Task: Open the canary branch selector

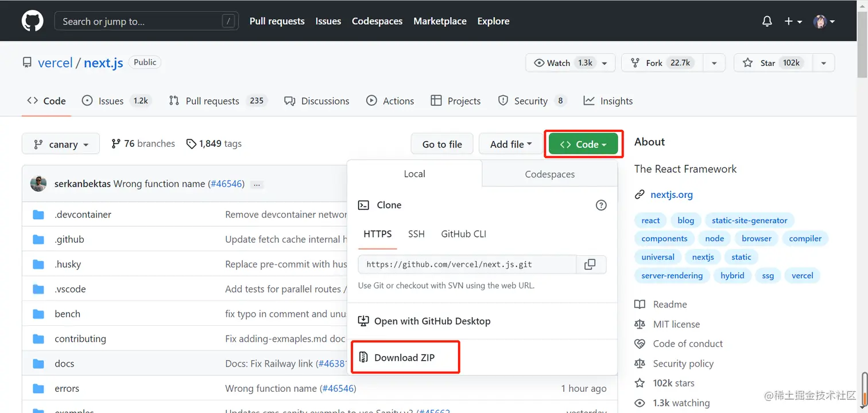Action: (x=61, y=144)
